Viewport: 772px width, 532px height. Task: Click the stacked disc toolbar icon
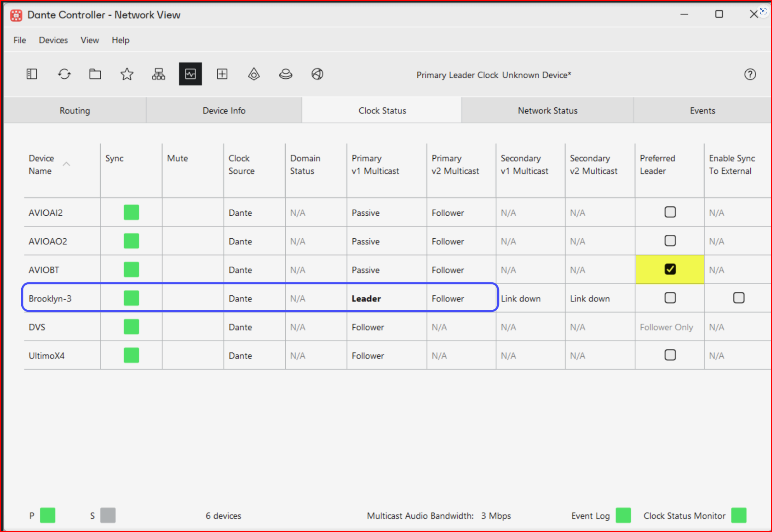[286, 74]
